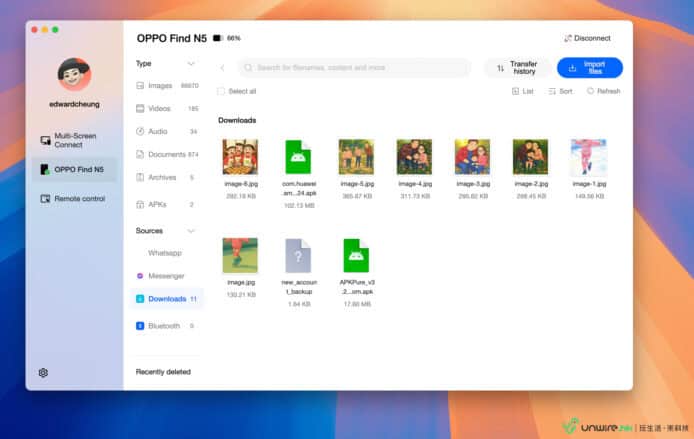This screenshot has width=694, height=439.
Task: Select image-2.jpg thumbnail
Action: pos(530,157)
